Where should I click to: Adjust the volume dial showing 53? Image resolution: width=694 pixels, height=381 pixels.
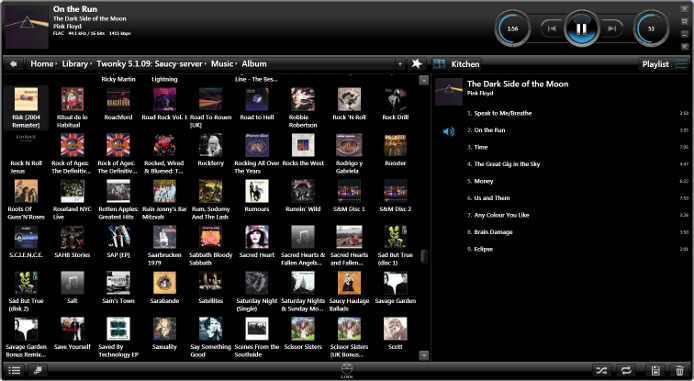[x=651, y=29]
